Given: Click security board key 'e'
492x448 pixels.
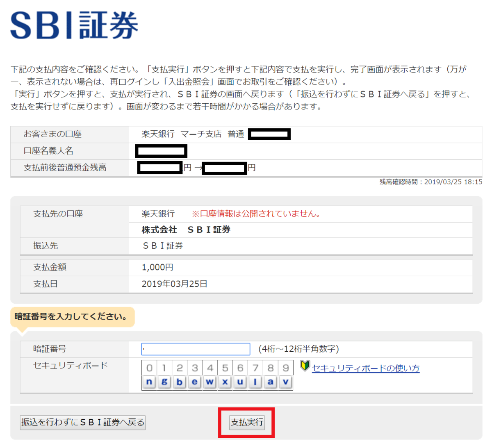Looking at the screenshot, I should pos(194,382).
